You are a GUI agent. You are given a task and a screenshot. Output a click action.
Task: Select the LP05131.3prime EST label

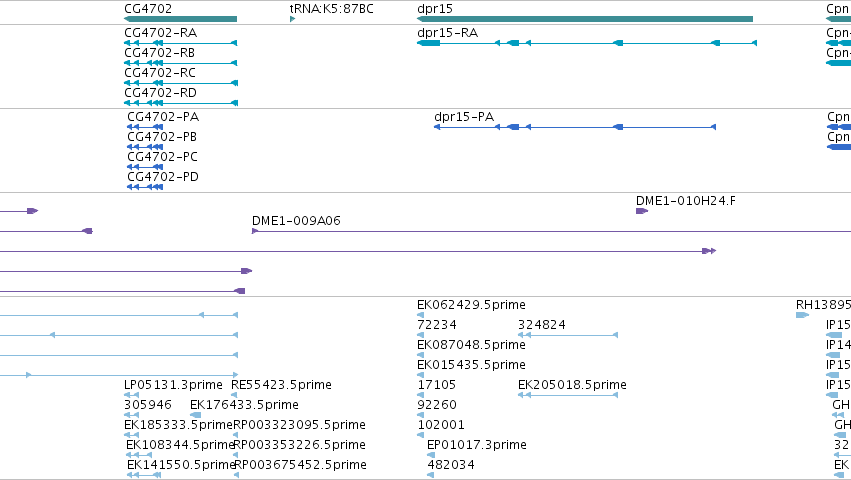(173, 385)
